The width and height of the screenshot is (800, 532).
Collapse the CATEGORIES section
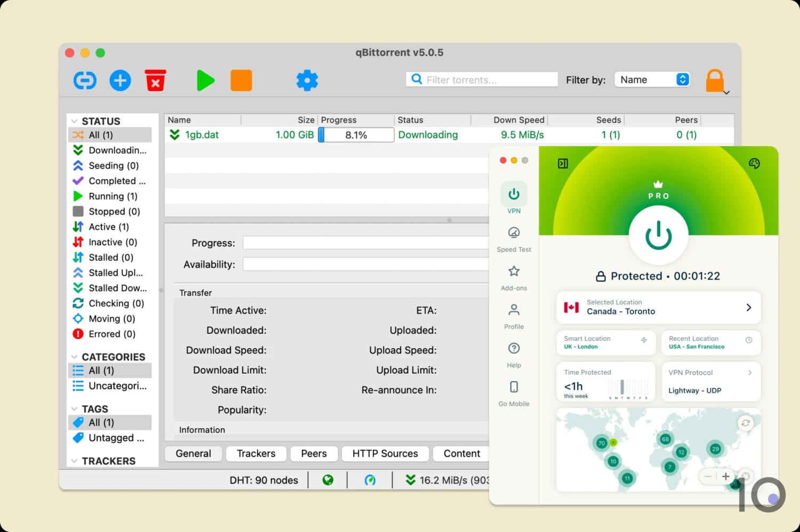pos(75,357)
